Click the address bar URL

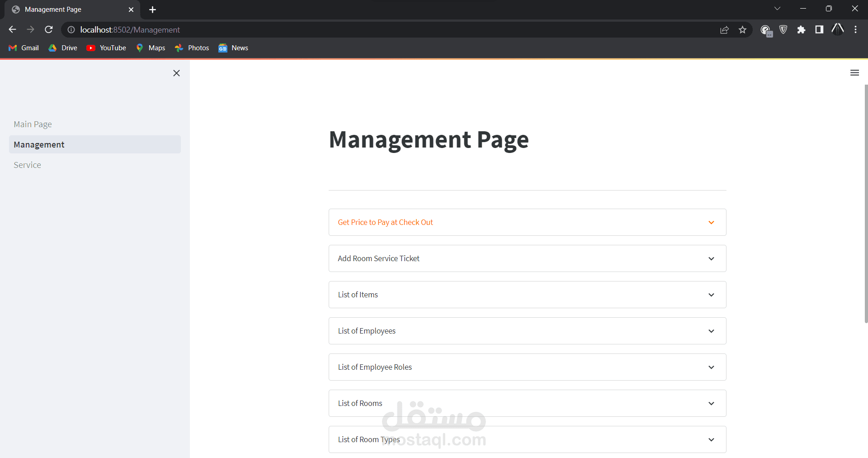tap(130, 29)
